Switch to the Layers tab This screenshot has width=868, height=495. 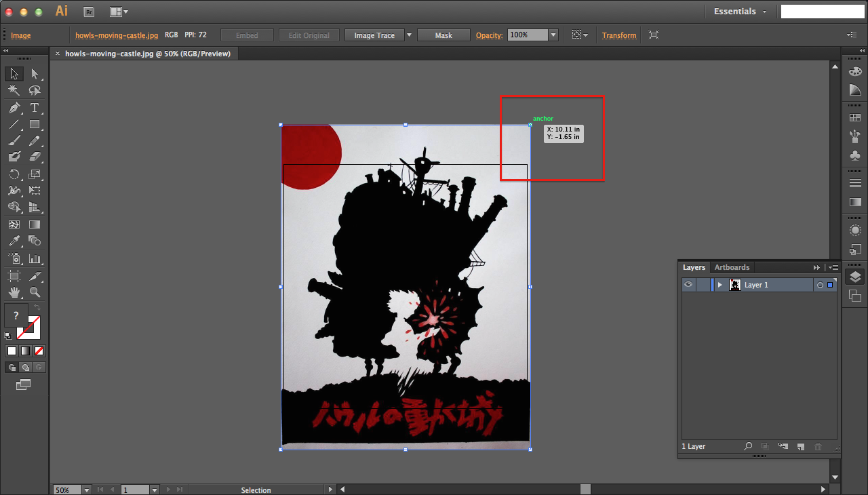pyautogui.click(x=694, y=267)
